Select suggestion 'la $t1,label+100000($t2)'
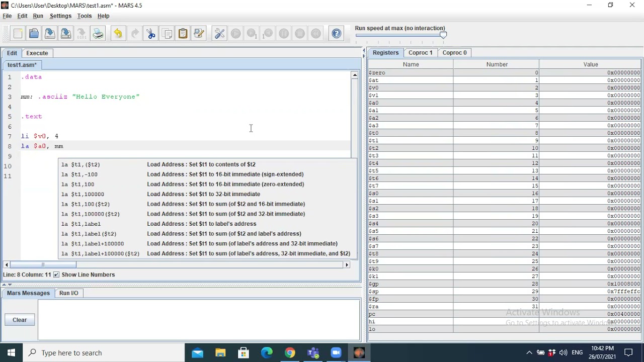 tap(206, 253)
